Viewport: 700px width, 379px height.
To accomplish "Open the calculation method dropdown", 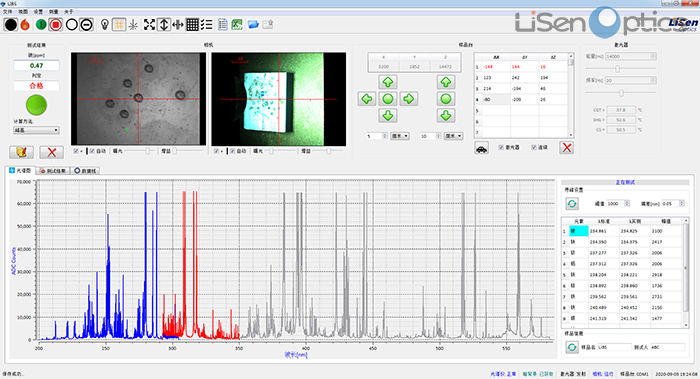I will [36, 130].
